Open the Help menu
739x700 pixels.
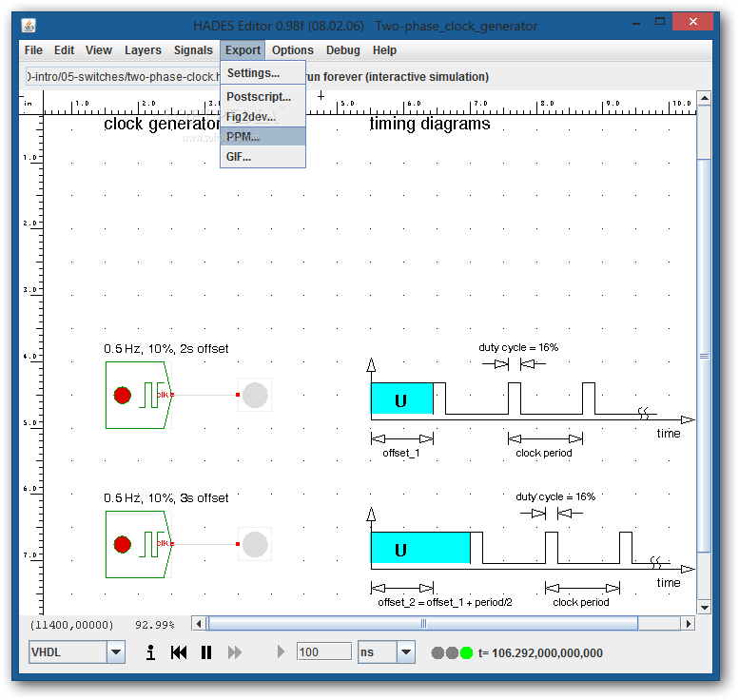[384, 50]
